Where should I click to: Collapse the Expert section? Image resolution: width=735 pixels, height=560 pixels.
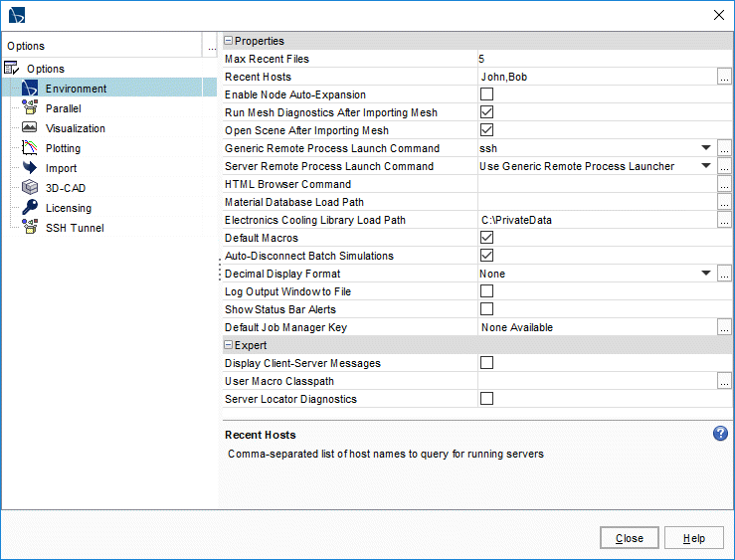[x=228, y=345]
